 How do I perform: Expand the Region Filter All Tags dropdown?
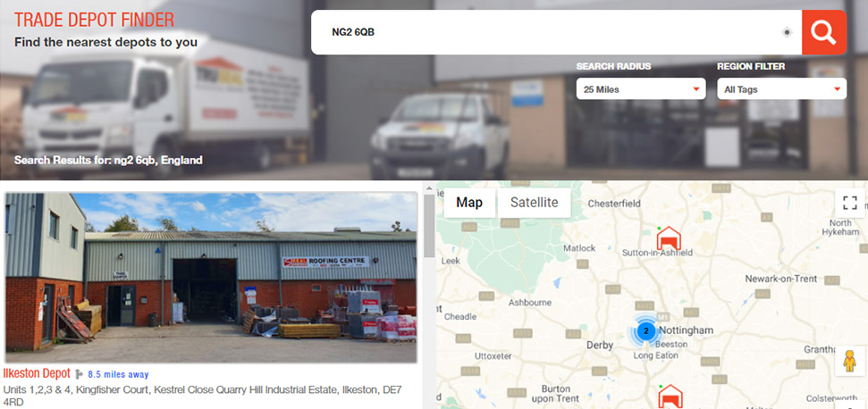[x=781, y=89]
